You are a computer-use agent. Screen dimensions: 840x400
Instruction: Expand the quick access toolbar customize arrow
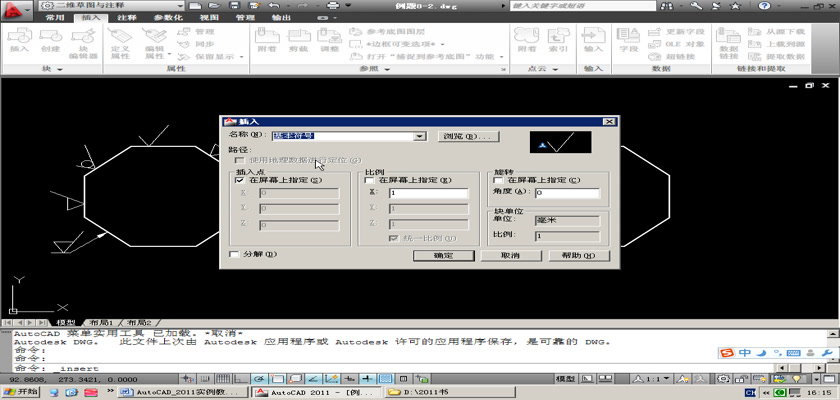coord(349,5)
